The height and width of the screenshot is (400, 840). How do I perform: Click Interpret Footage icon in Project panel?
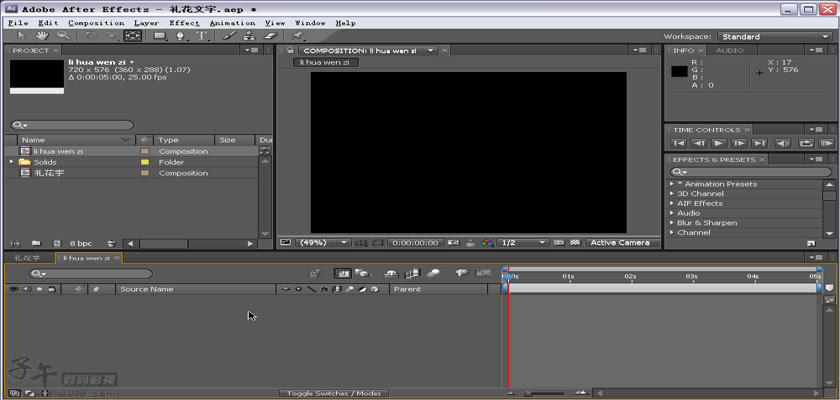14,243
